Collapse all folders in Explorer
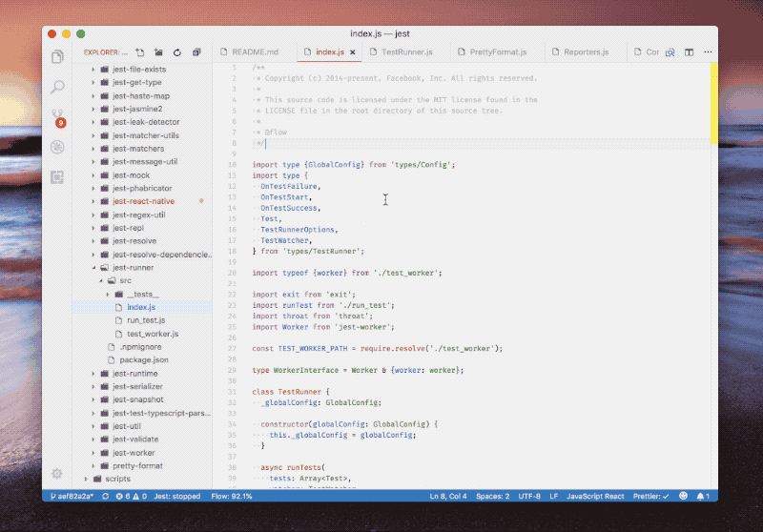 [196, 52]
